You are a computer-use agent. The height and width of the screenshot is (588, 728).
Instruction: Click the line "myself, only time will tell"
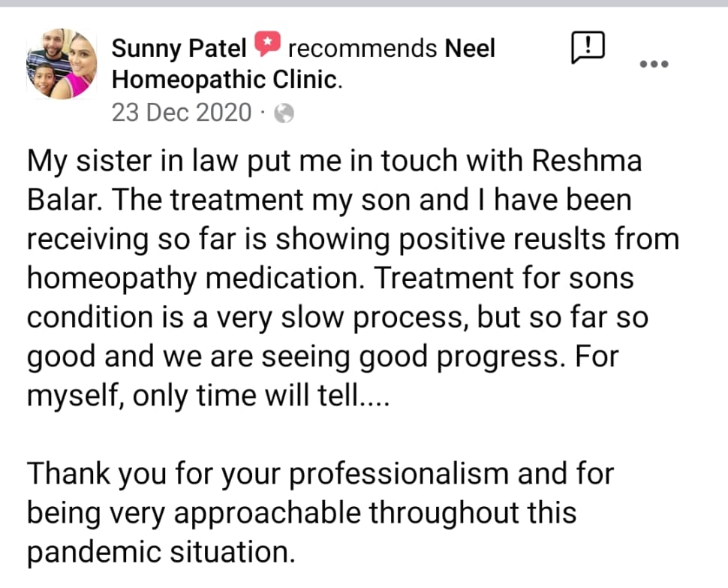pos(209,394)
